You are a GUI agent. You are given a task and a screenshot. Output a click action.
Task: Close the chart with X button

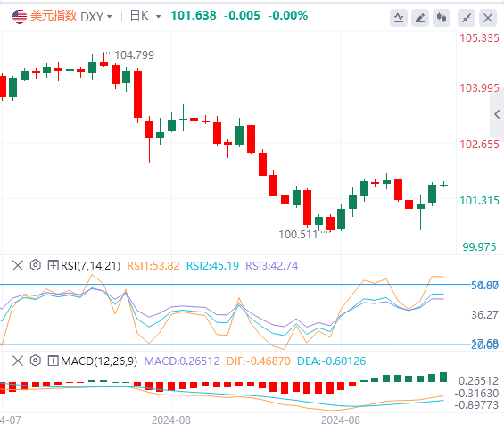(488, 17)
